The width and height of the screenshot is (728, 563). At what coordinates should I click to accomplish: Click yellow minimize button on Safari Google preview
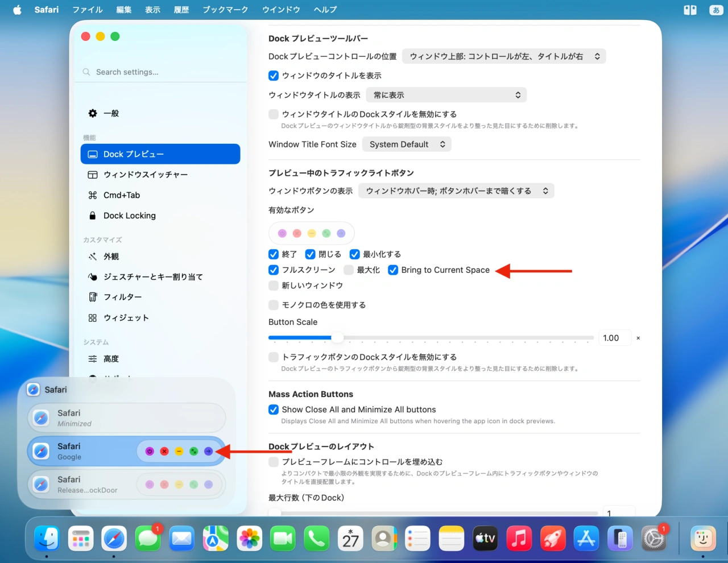179,451
